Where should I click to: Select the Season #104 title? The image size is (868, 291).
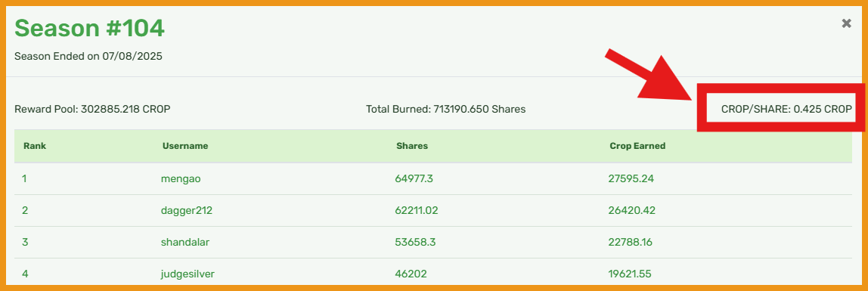[x=89, y=28]
